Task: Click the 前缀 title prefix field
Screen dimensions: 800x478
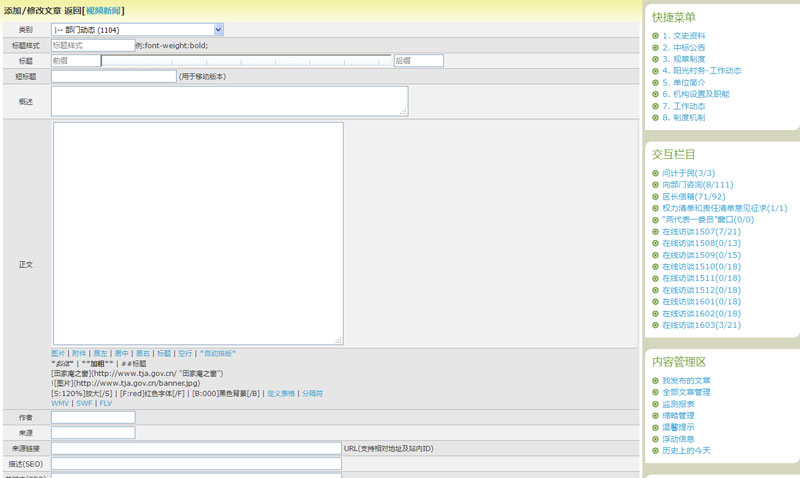Action: click(x=75, y=60)
